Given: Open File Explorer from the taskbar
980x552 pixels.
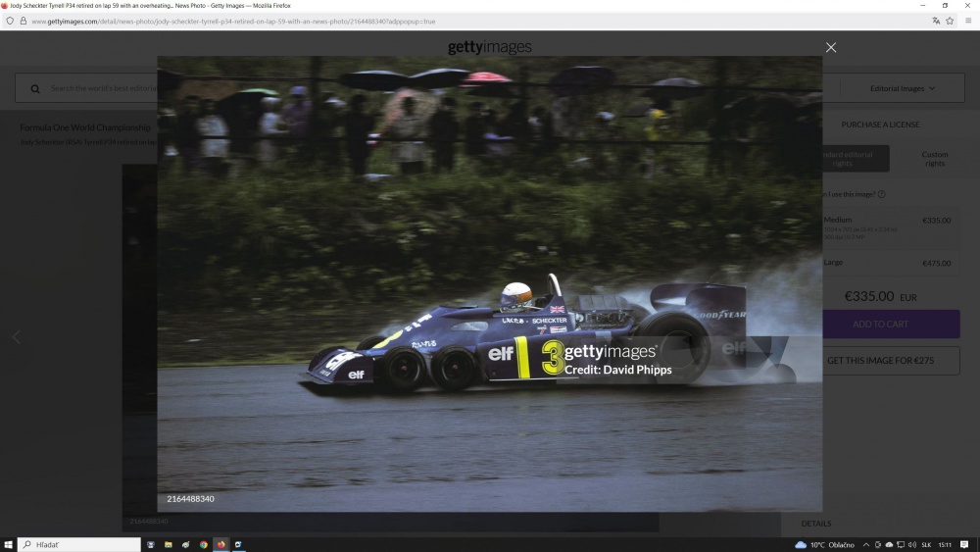Looking at the screenshot, I should coord(169,544).
